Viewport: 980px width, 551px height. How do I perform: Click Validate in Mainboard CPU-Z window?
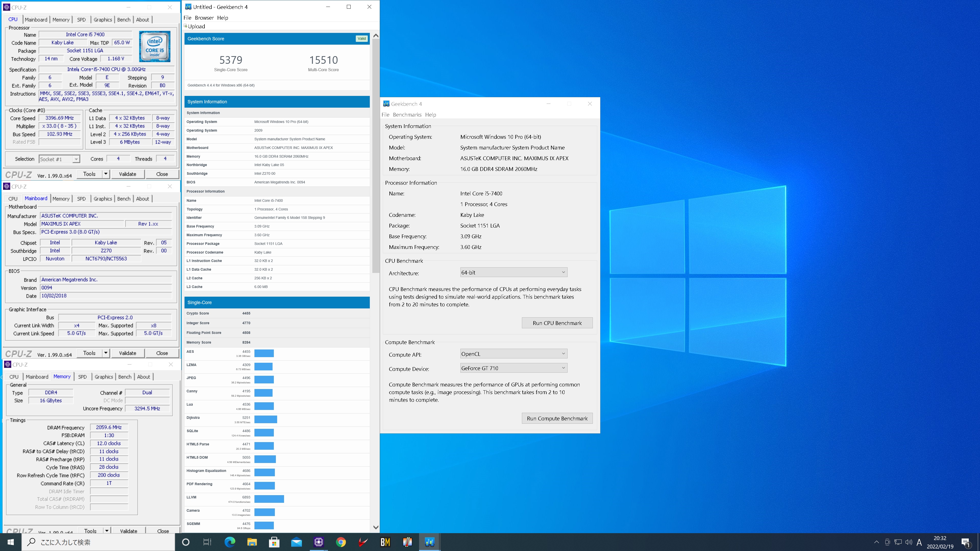tap(127, 353)
